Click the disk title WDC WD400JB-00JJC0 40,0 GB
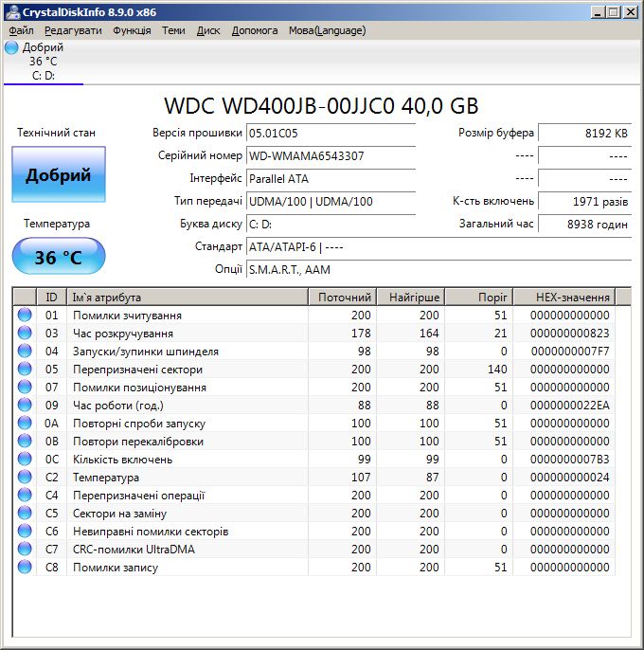 click(x=321, y=106)
